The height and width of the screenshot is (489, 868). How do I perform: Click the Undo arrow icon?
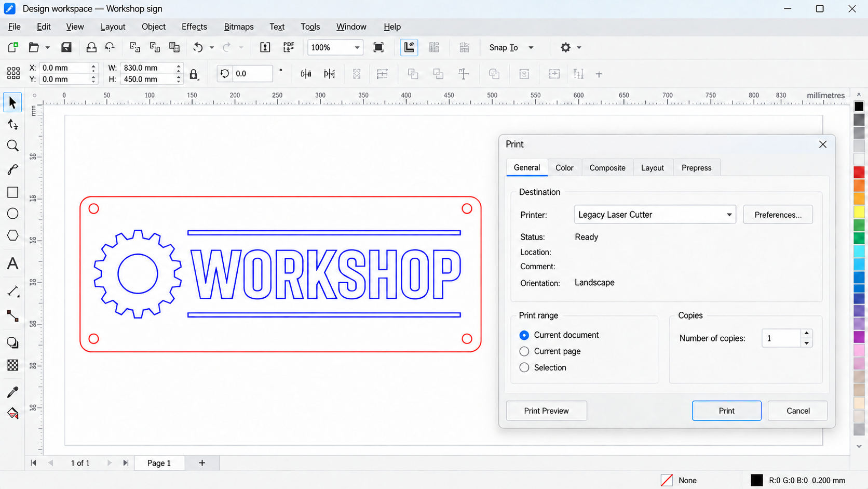coord(198,47)
